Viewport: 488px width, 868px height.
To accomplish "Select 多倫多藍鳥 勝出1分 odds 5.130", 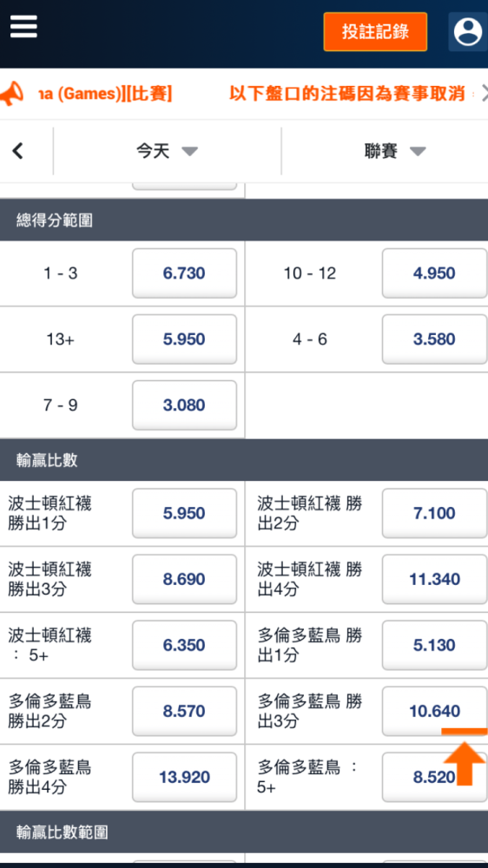I will (434, 645).
